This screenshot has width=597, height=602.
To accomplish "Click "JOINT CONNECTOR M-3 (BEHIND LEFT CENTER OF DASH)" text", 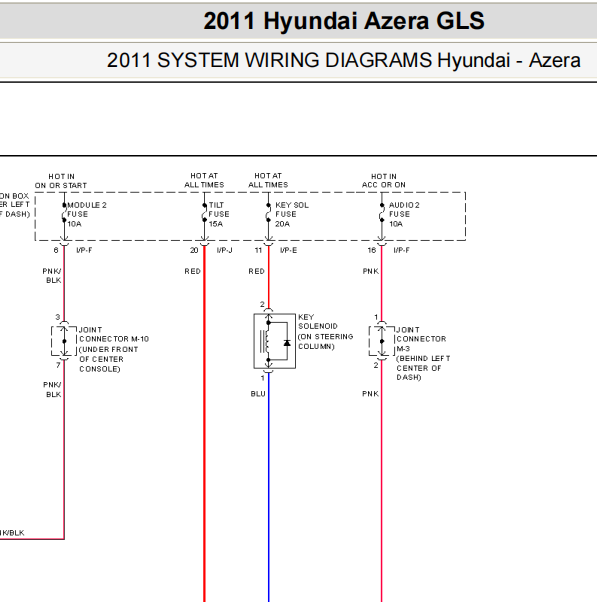I will pyautogui.click(x=423, y=354).
